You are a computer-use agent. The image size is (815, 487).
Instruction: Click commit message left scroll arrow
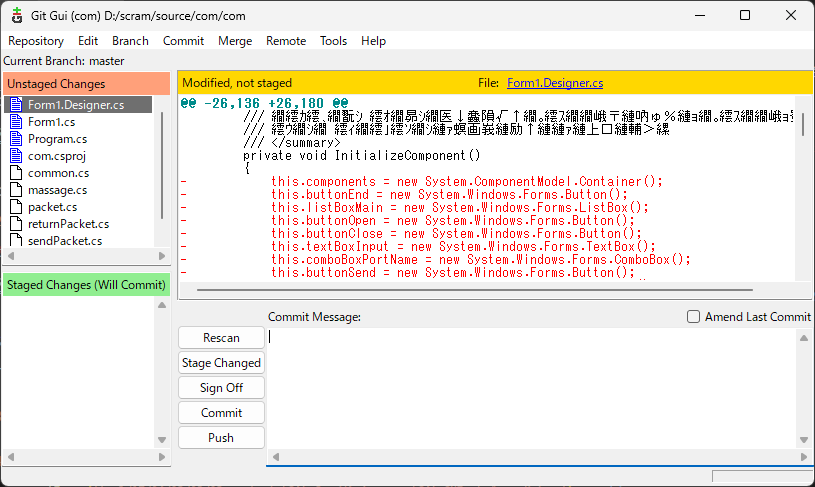tap(276, 457)
